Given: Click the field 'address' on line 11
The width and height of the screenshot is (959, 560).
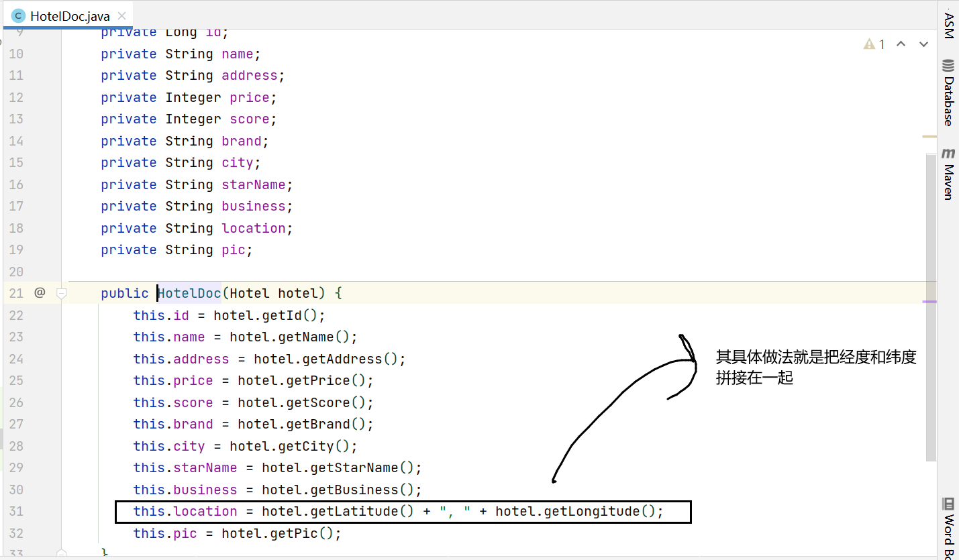Looking at the screenshot, I should 250,75.
